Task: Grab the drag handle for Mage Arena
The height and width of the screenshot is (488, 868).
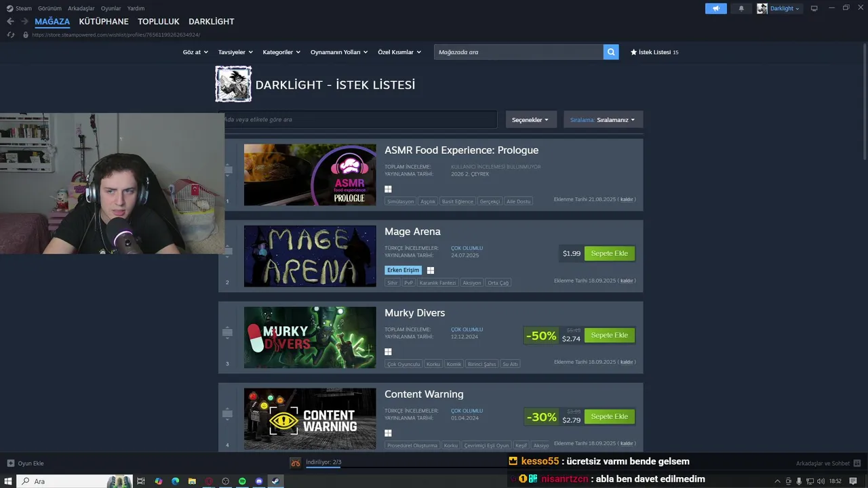Action: coord(228,251)
